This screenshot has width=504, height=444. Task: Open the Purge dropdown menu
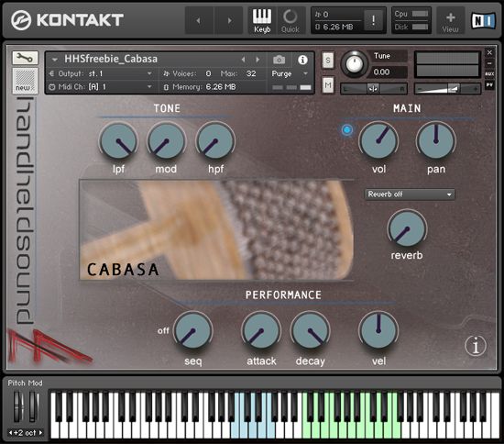click(290, 74)
